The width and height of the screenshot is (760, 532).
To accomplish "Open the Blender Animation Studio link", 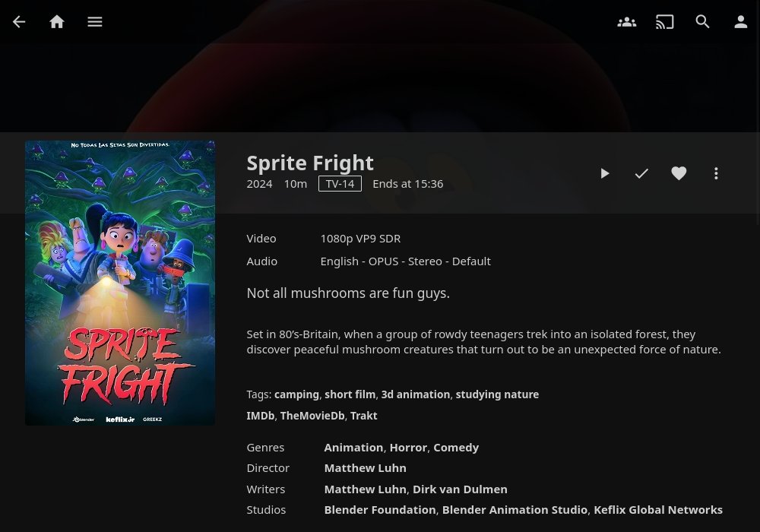I will pyautogui.click(x=515, y=510).
